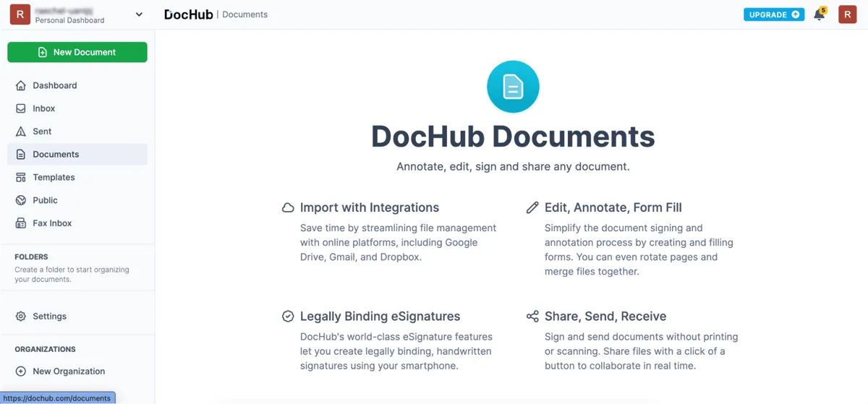This screenshot has width=868, height=404.
Task: Click the 'DocHub Documents' title
Action: 513,137
